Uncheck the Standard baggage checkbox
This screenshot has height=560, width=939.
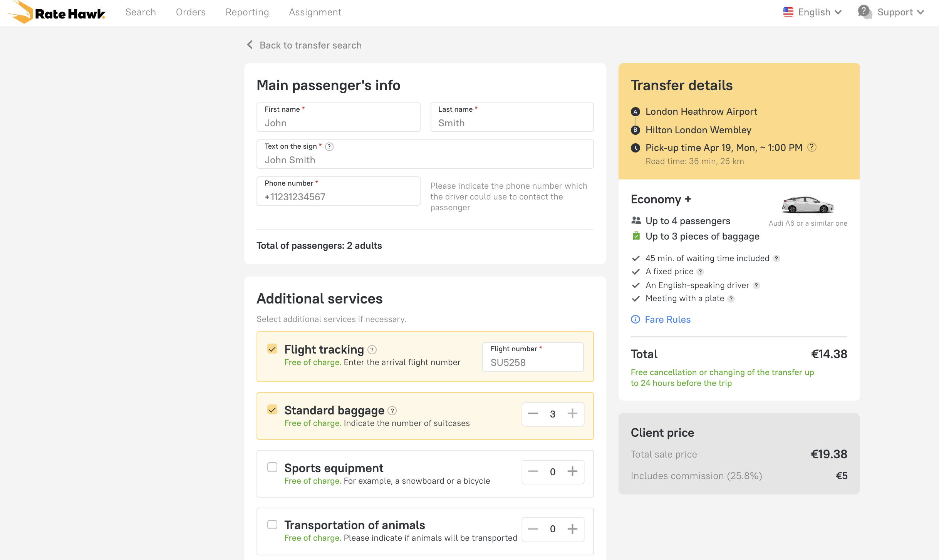pyautogui.click(x=272, y=409)
